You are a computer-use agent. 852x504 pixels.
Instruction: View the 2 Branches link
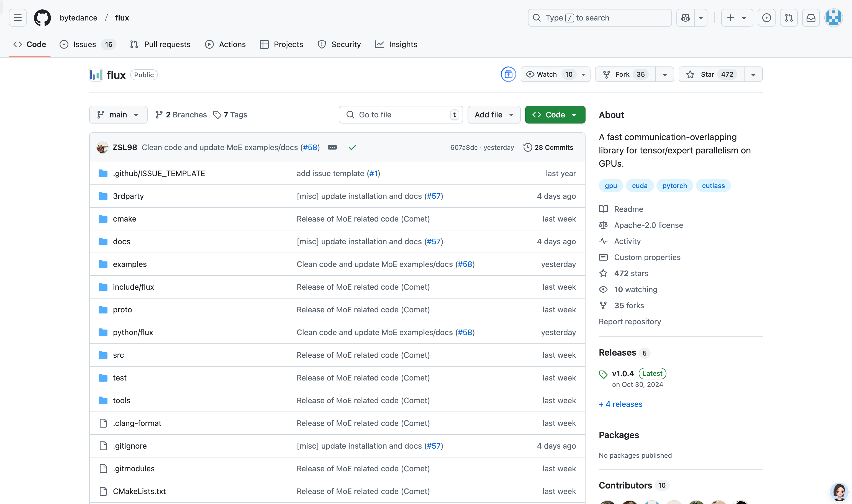click(181, 115)
